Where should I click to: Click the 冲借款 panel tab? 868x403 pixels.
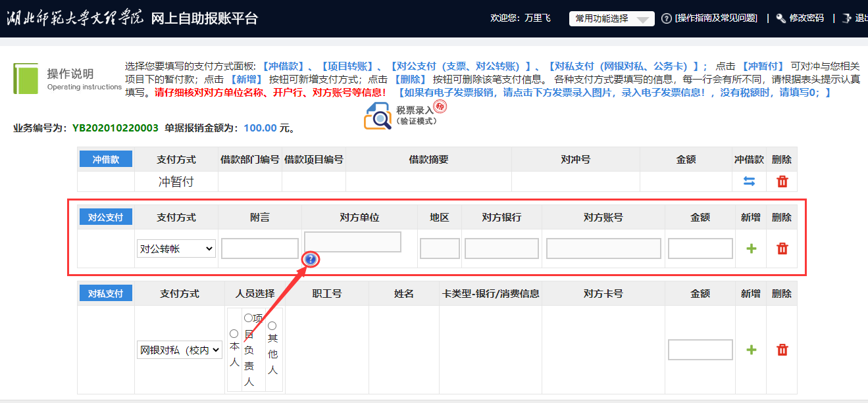point(106,159)
